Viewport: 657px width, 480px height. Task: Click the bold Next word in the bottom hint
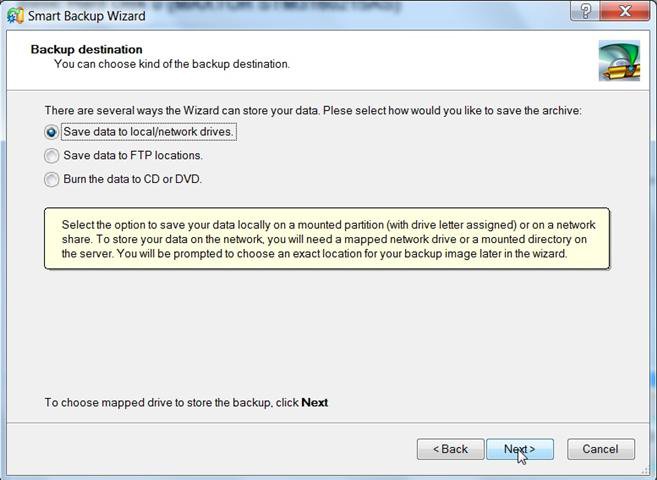pos(315,403)
